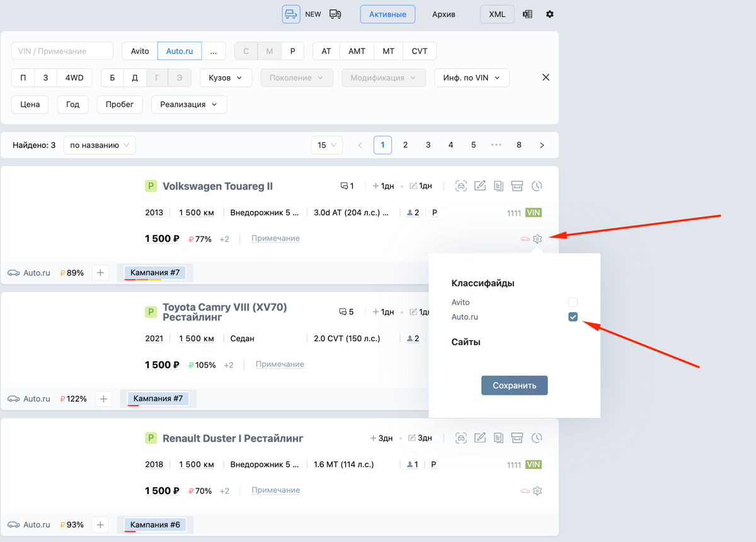Open gear settings for Renault Duster listing
756x542 pixels.
[537, 490]
